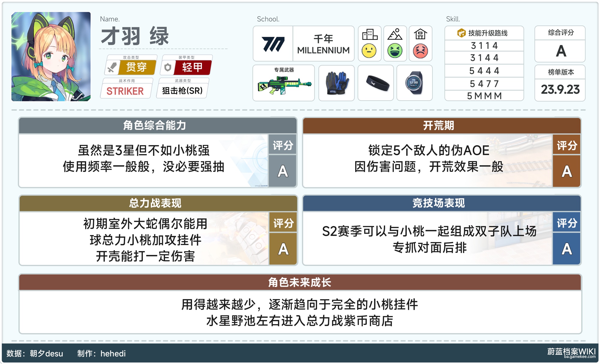
Task: Click the 狙击枪(SR) weapon type label
Action: (x=182, y=90)
